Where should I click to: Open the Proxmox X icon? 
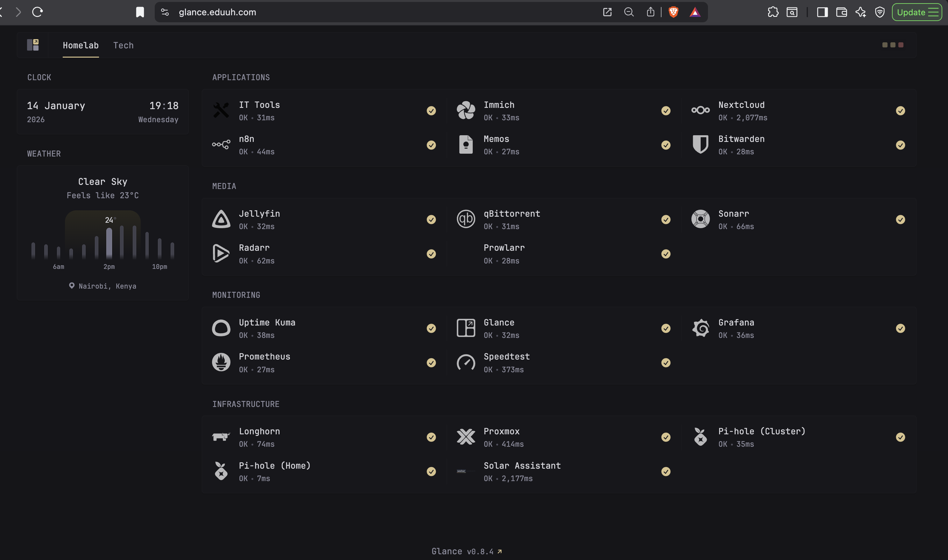click(465, 437)
